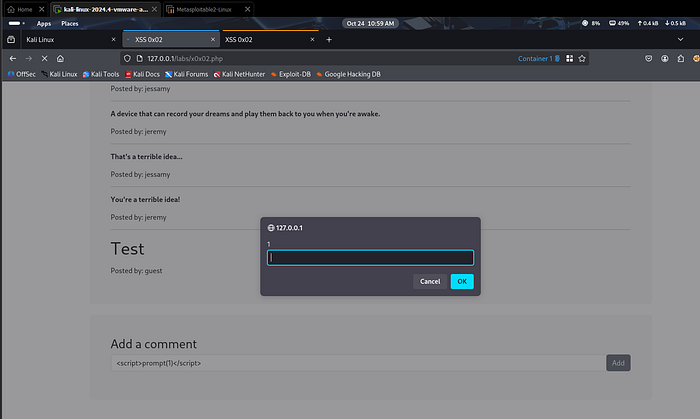Click the 8% CPU usage indicator
Image resolution: width=700 pixels, height=419 pixels.
coord(591,23)
